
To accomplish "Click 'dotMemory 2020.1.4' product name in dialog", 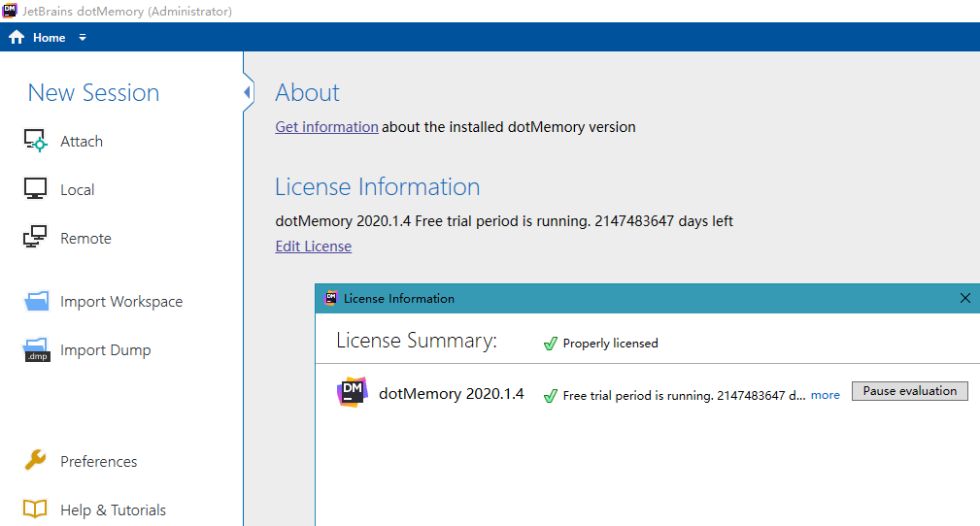I will [x=452, y=394].
